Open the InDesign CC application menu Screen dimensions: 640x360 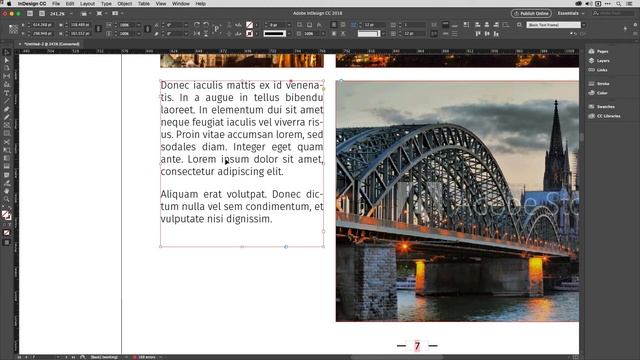(x=32, y=3)
